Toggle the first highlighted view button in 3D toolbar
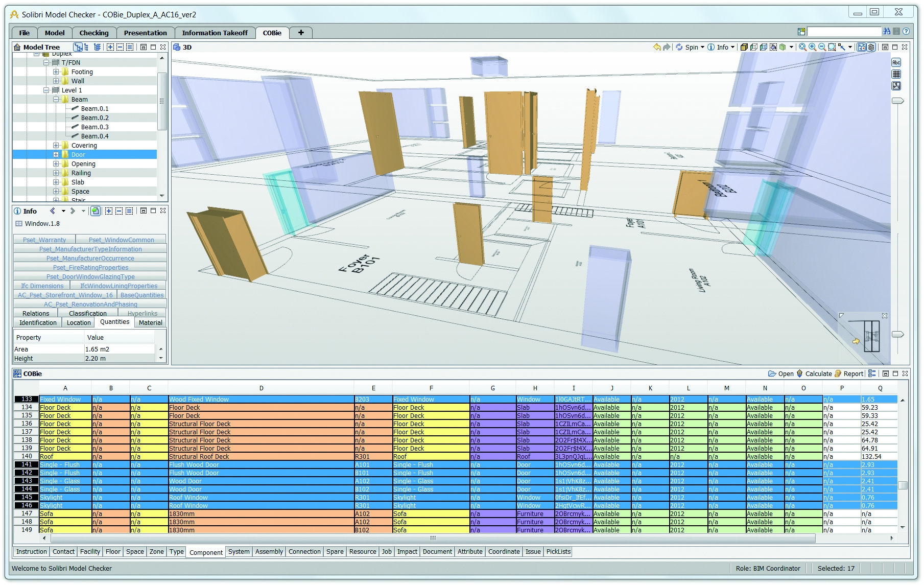The height and width of the screenshot is (585, 924). pos(862,47)
